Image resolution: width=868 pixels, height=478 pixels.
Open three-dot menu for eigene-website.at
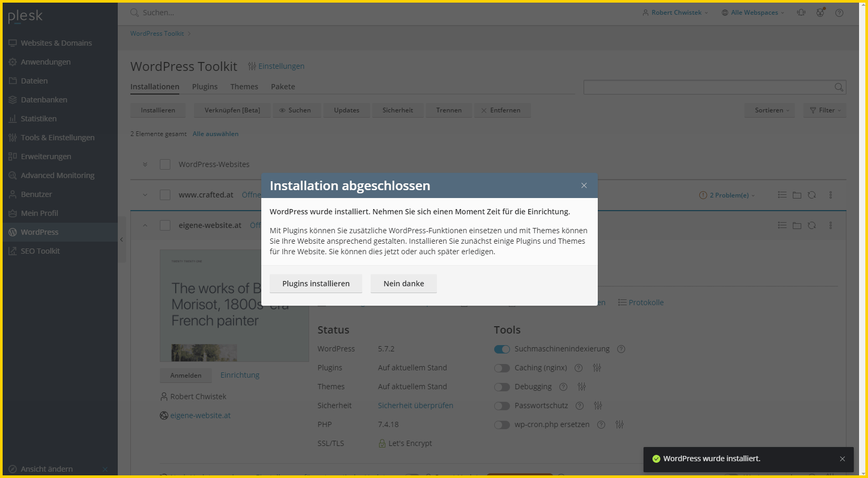click(x=831, y=225)
